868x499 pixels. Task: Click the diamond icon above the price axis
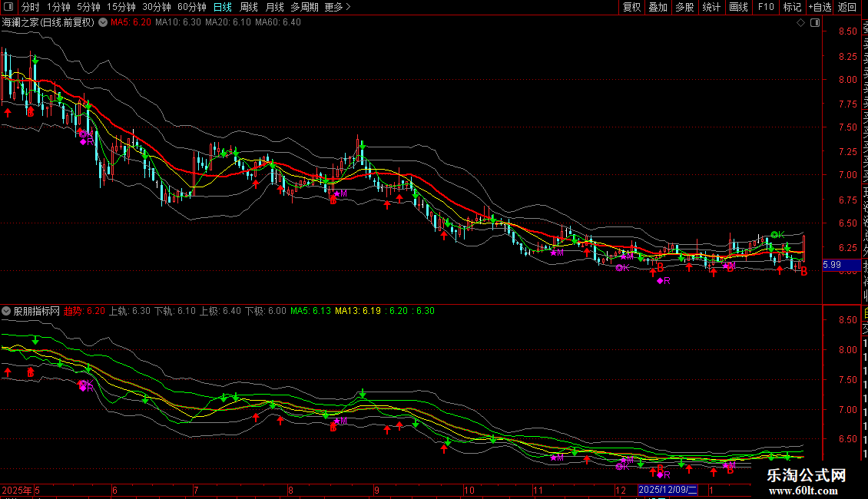coord(802,22)
